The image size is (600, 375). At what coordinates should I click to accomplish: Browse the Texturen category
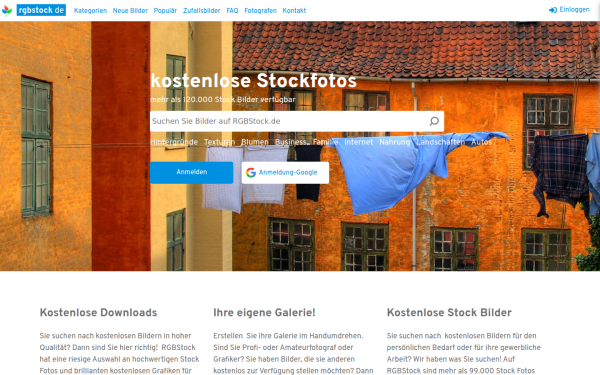coord(219,142)
